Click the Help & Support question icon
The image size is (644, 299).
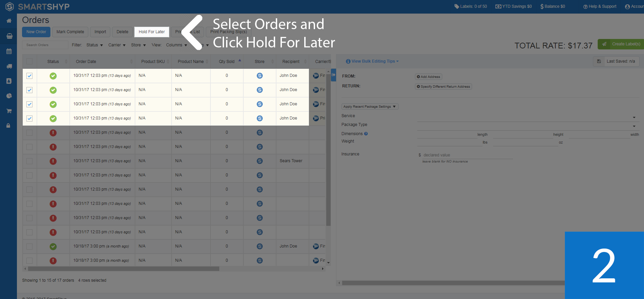click(585, 7)
